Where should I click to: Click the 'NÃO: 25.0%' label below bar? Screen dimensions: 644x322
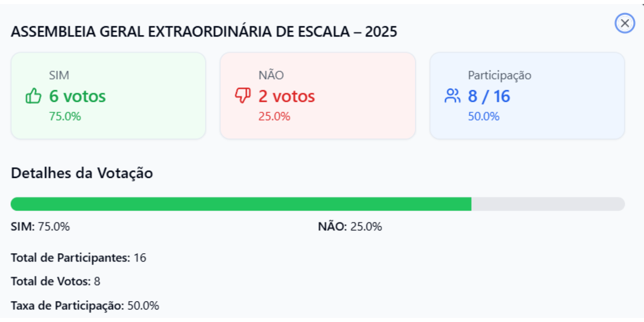pos(350,227)
